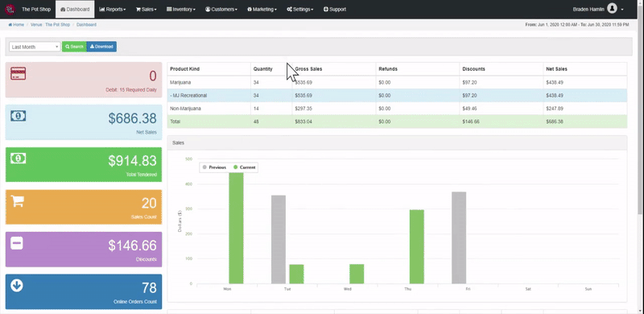Open the Dashboard tab
This screenshot has height=314, width=644.
(x=75, y=9)
